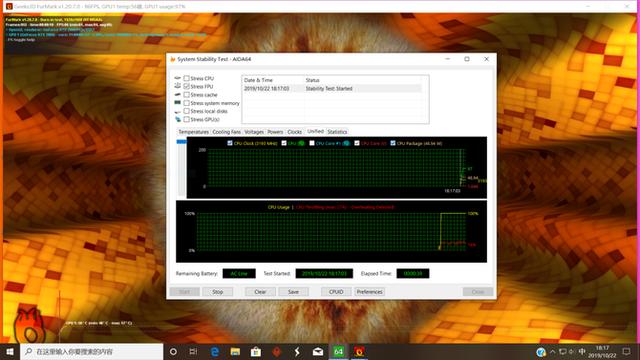The height and width of the screenshot is (360, 640).
Task: Open the Windows Start menu
Action: tap(10, 351)
